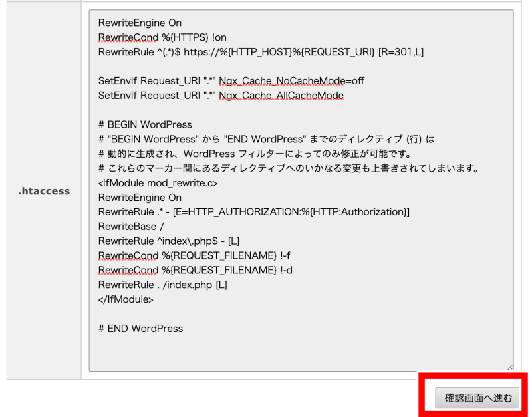Click the '<IfModule mod_rewrite.c>' line
This screenshot has width=532, height=417.
[158, 183]
